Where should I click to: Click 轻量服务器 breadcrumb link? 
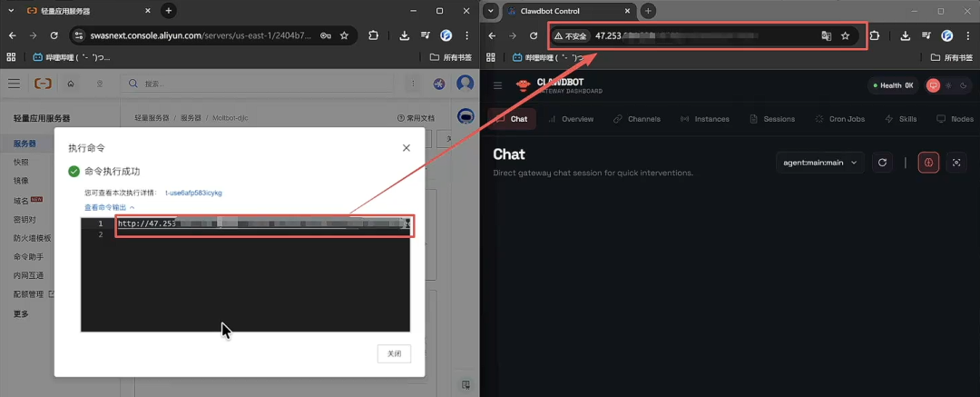tap(152, 118)
